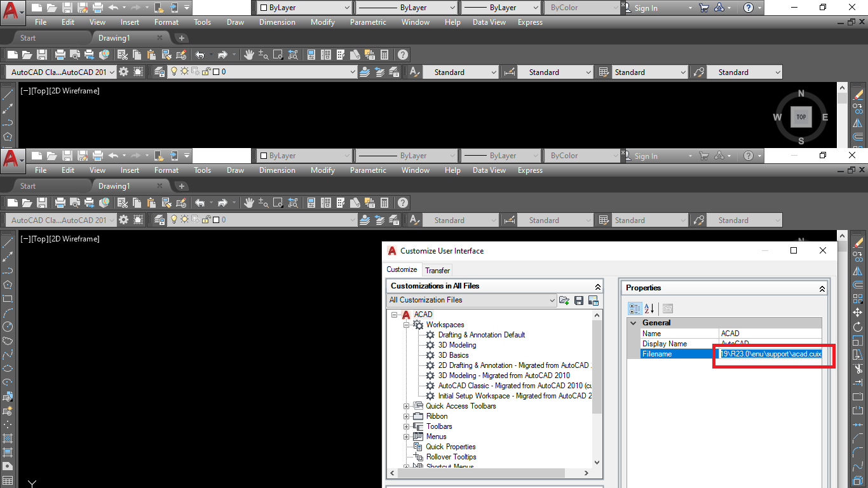
Task: Click Zoom Window icon in upper window's toolbar
Action: 278,55
